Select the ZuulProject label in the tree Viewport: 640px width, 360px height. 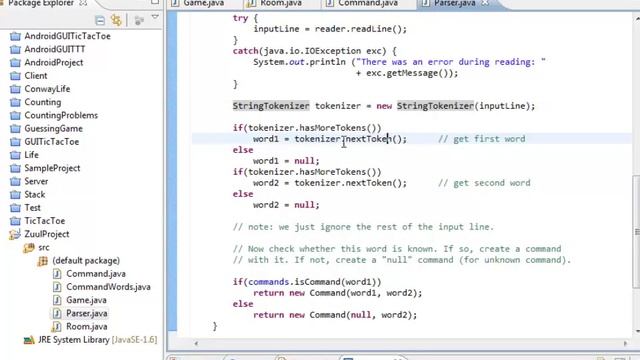point(47,234)
